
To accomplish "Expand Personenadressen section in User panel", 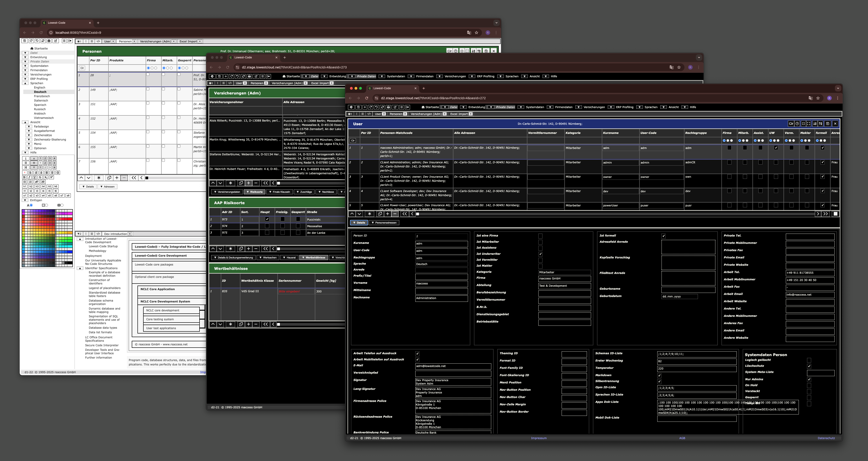I will (x=384, y=223).
